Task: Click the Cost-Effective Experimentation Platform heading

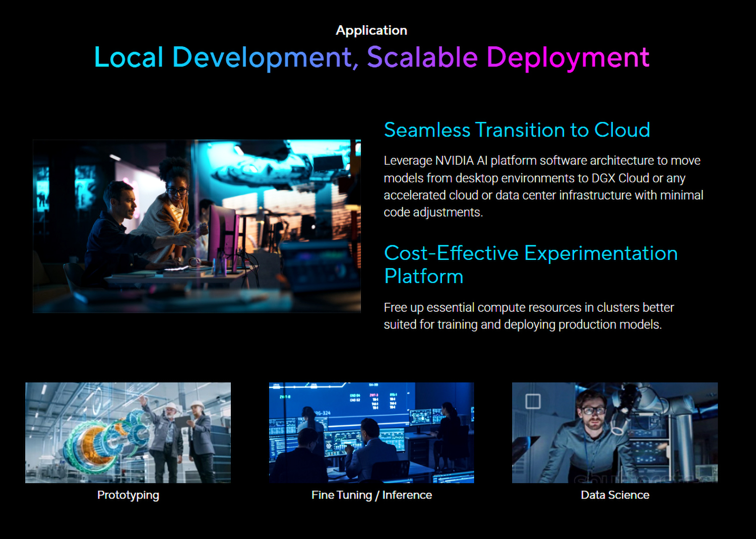Action: [x=530, y=264]
